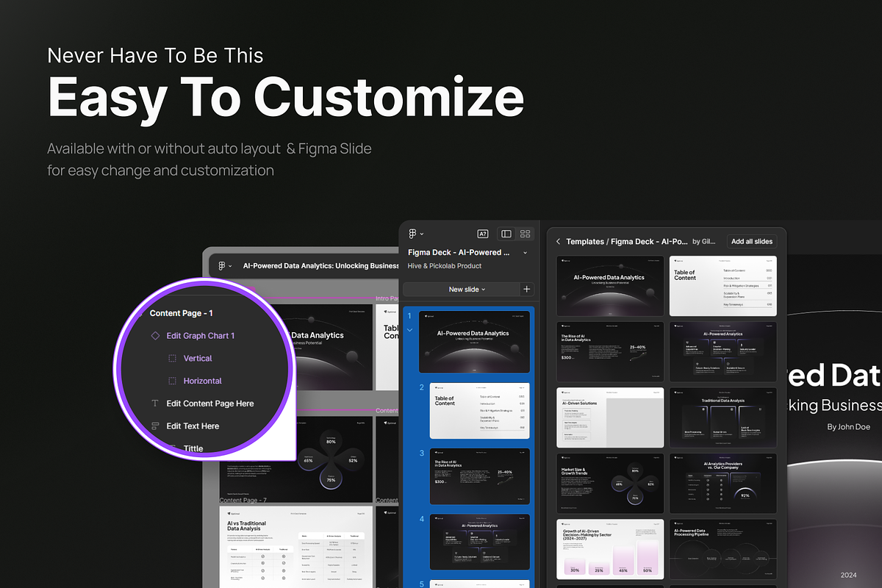Add the AI-Driven Solutions template slide
Screen dimensions: 882x588
click(x=611, y=417)
